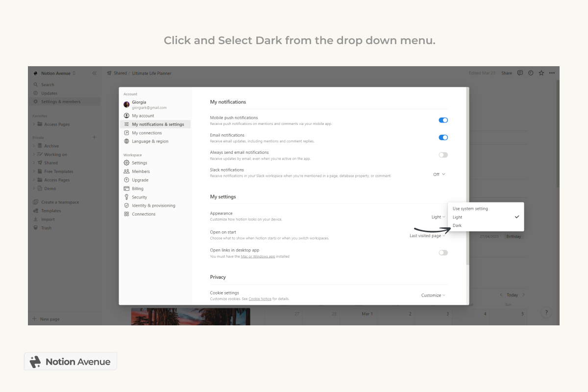Turn off Email notifications

(443, 137)
